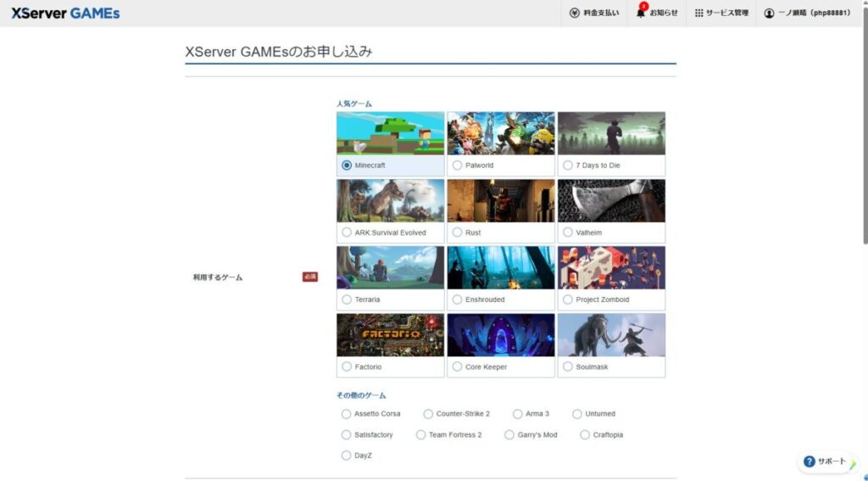This screenshot has width=868, height=481.
Task: Click the XServer GAMEs logo
Action: (65, 14)
